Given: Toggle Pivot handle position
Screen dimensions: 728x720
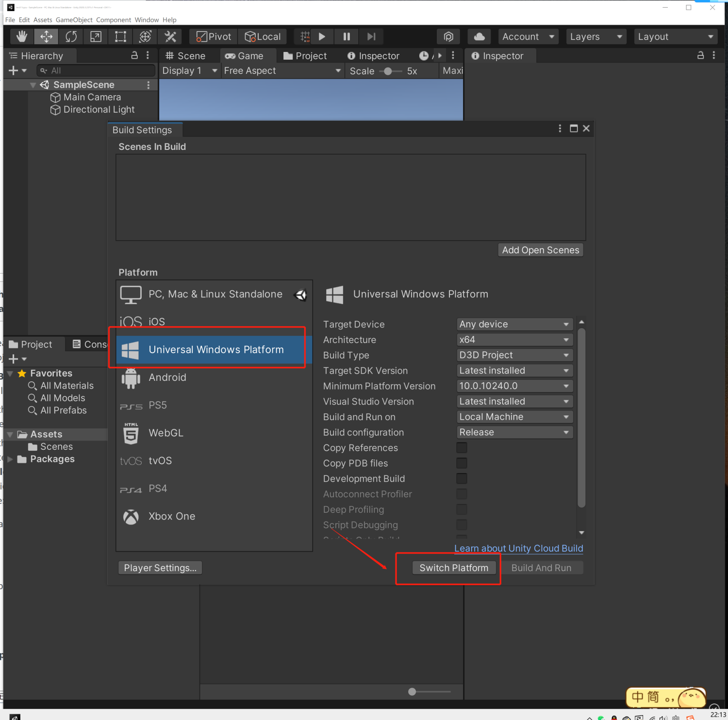Looking at the screenshot, I should 214,36.
